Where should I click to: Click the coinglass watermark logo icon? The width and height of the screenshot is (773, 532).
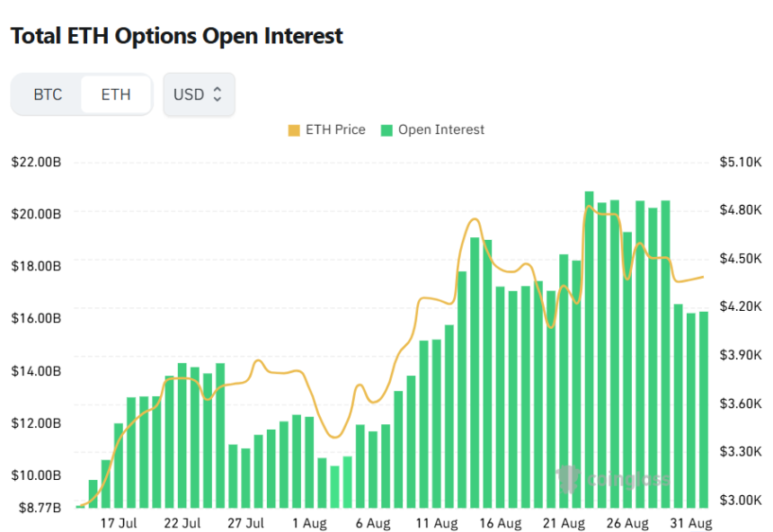click(568, 478)
